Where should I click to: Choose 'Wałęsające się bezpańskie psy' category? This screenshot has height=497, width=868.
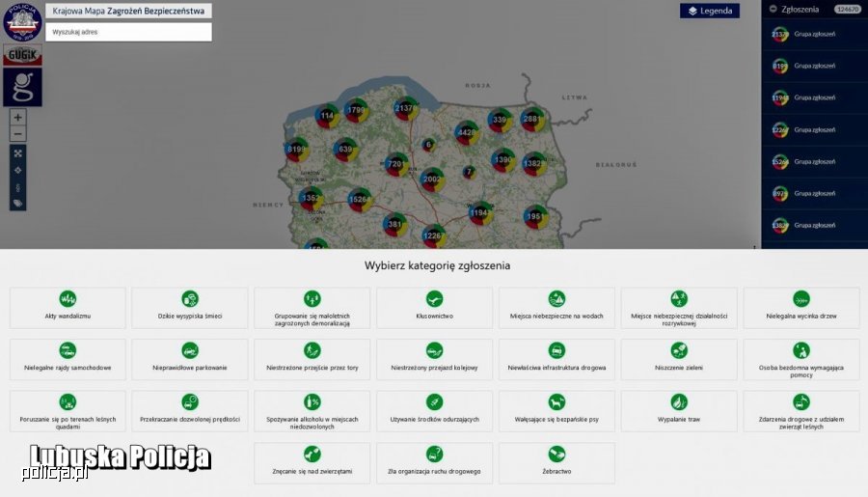pyautogui.click(x=556, y=411)
